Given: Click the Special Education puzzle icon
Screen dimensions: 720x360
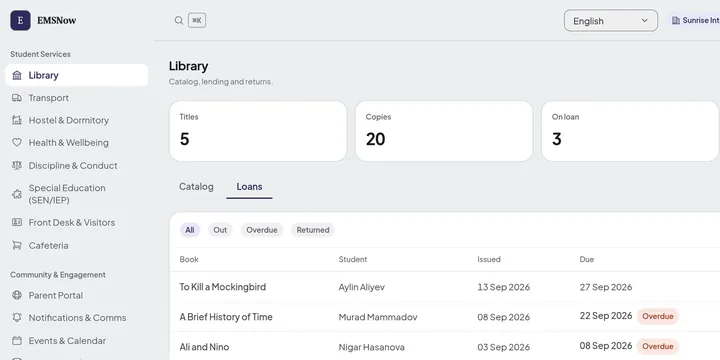Looking at the screenshot, I should [x=17, y=194].
